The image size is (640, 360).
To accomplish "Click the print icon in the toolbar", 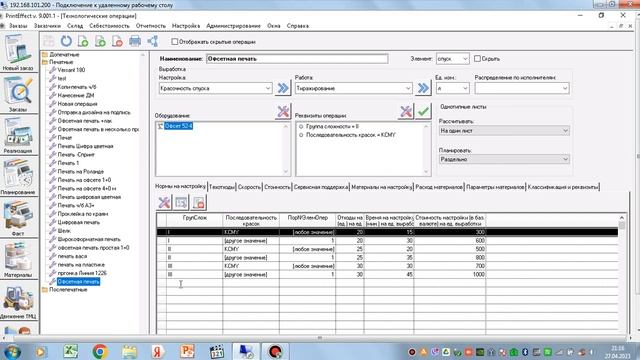I will pyautogui.click(x=135, y=41).
